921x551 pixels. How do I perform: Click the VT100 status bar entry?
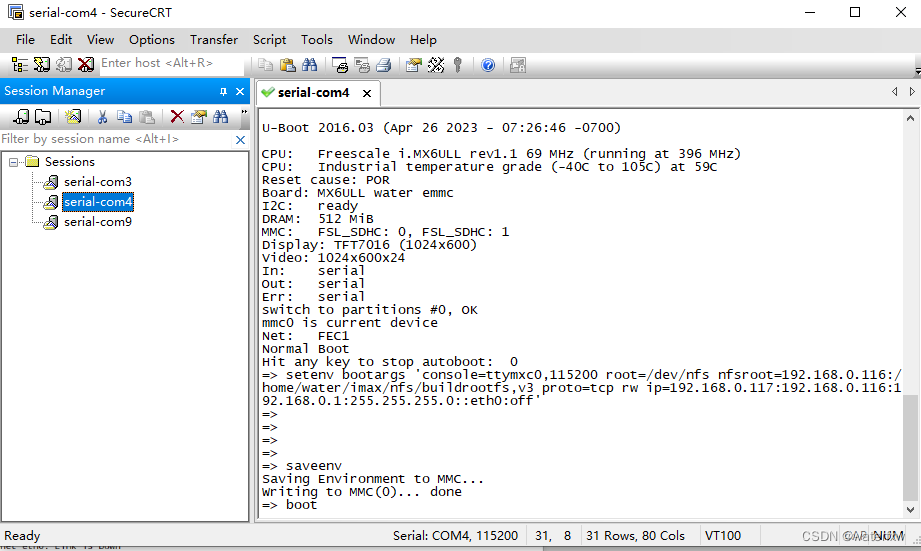(x=722, y=536)
